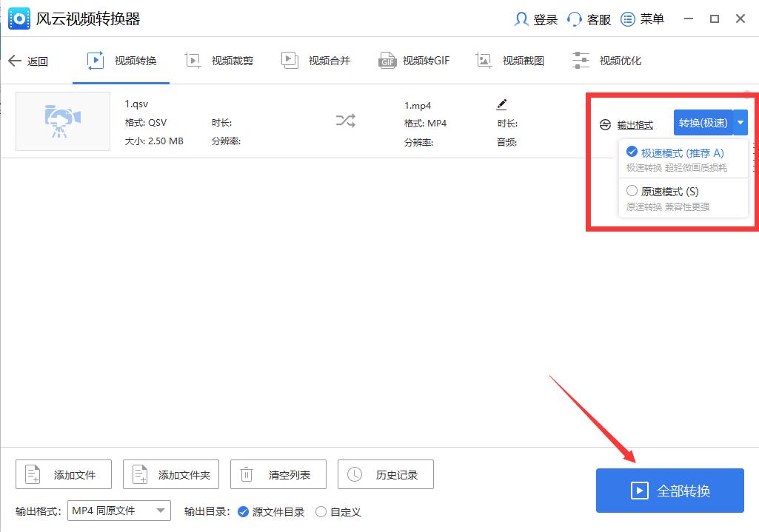Click the 1.qsv video thumbnail

62,121
